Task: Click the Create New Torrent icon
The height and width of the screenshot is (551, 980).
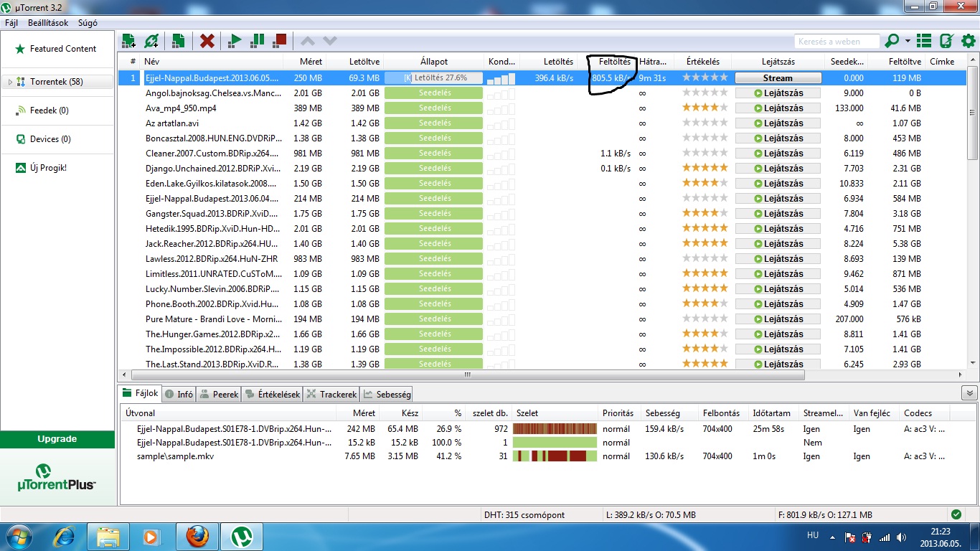Action: tap(179, 41)
